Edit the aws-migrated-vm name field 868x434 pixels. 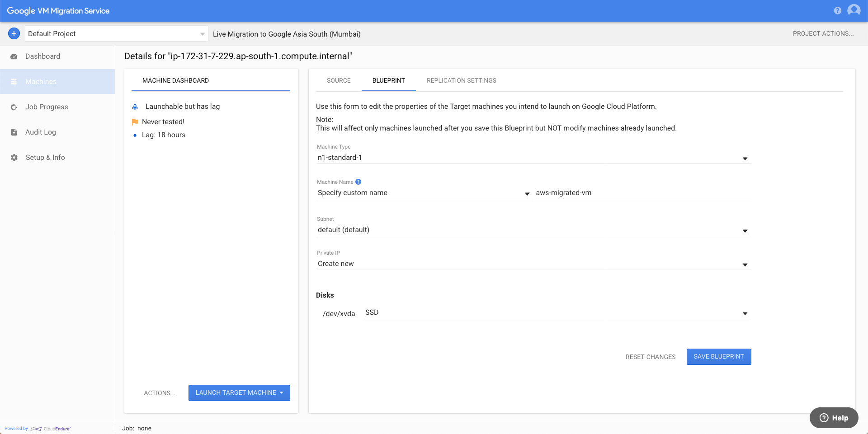[643, 193]
